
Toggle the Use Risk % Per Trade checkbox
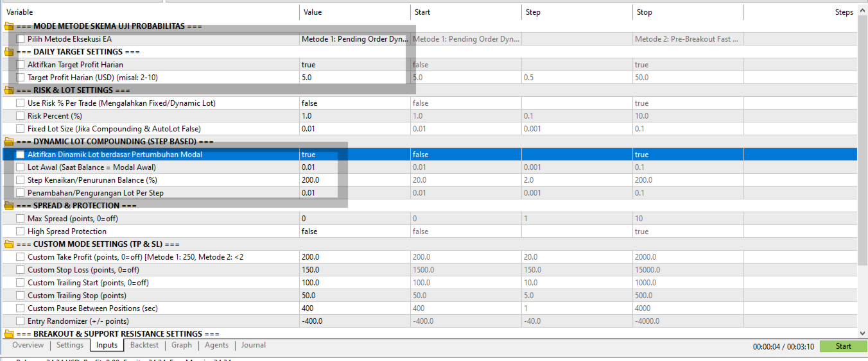[21, 103]
